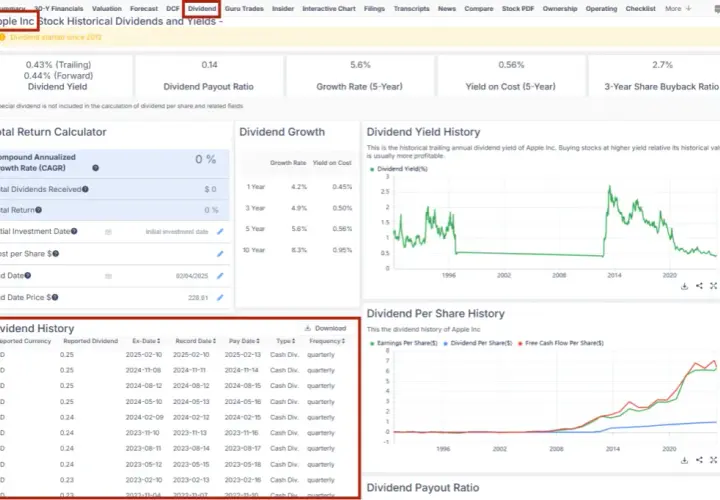
Task: Click the 10 Year yield on cost 0.95%
Action: coord(342,250)
